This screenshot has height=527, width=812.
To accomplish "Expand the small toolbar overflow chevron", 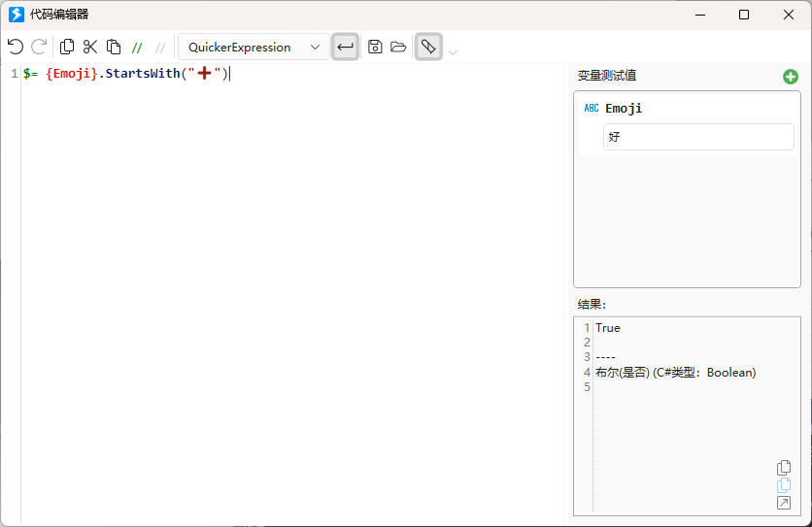I will tap(453, 52).
